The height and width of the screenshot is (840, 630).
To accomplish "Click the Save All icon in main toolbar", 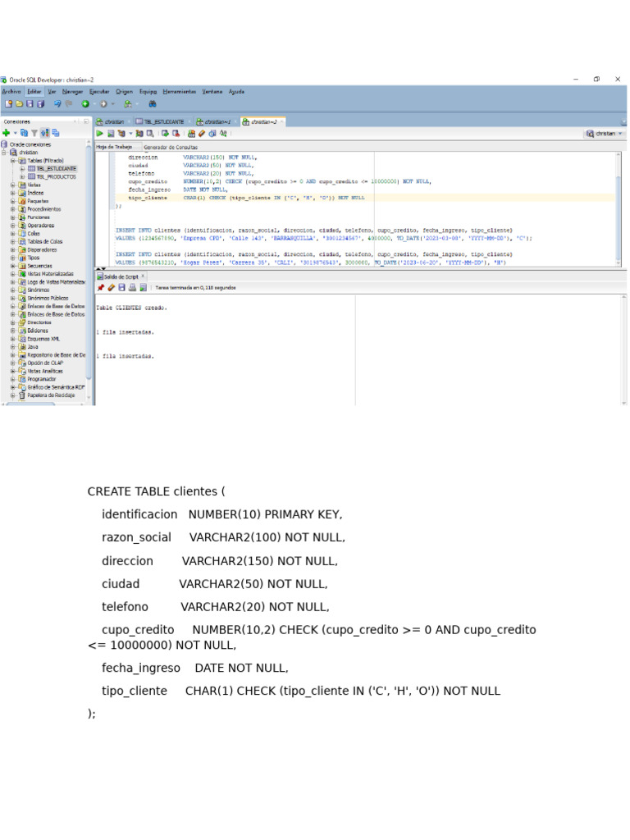I will click(x=40, y=104).
